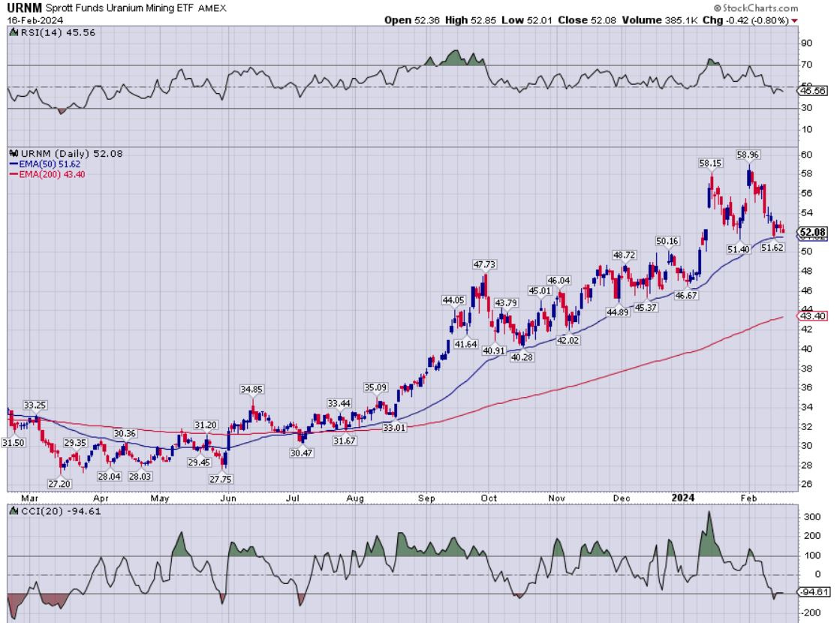Screen dimensions: 840x623
Task: Click the 51.62 low price label
Action: (x=772, y=248)
